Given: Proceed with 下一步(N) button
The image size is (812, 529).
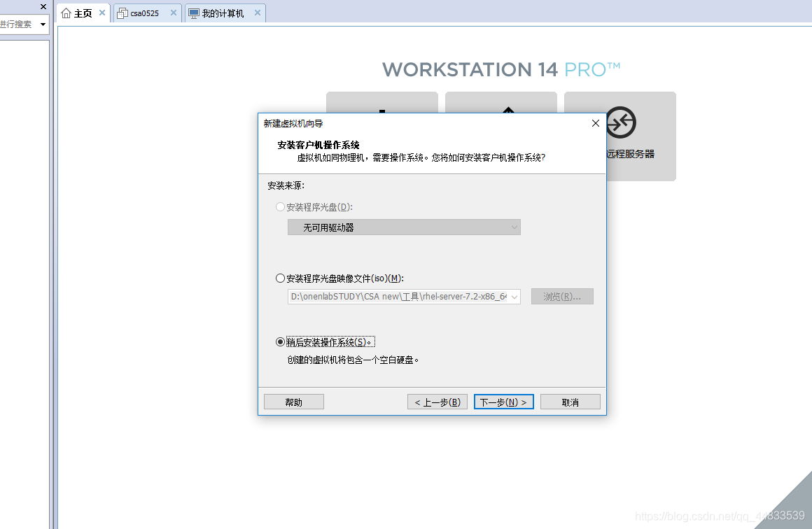Looking at the screenshot, I should 503,402.
